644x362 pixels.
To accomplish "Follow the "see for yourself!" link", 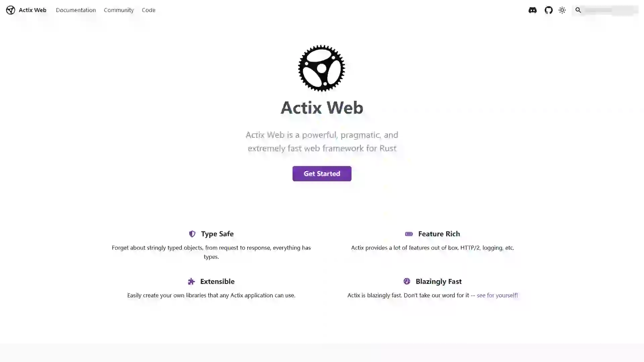I will point(497,295).
